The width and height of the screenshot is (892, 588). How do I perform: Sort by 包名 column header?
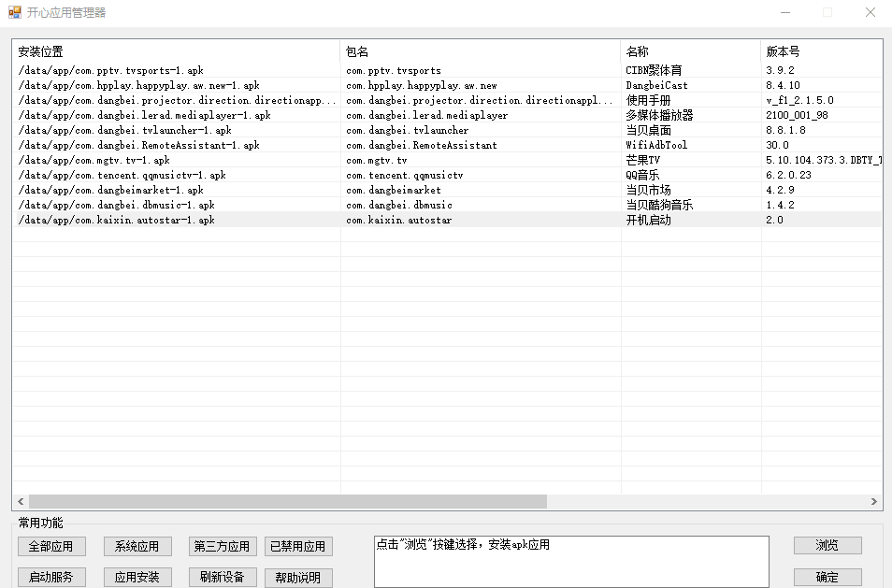pos(481,51)
